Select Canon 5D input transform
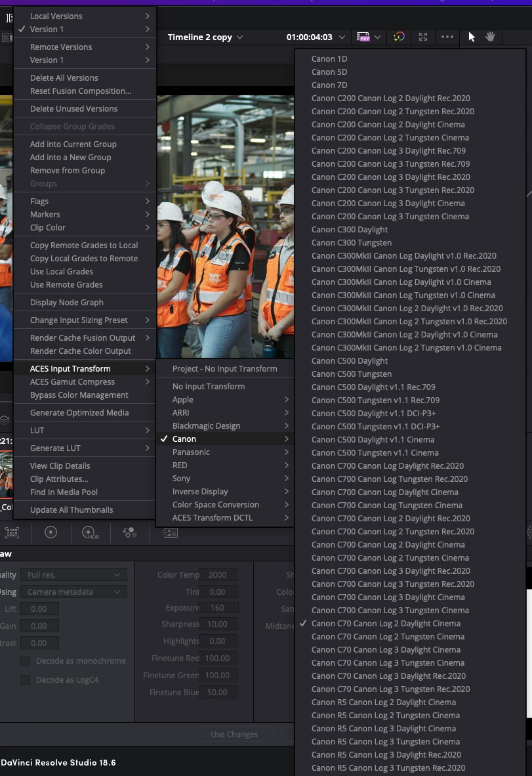532x776 pixels. [x=411, y=72]
